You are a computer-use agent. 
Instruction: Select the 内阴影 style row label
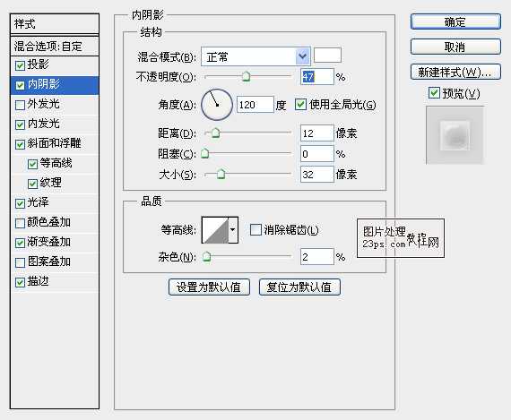pyautogui.click(x=44, y=84)
